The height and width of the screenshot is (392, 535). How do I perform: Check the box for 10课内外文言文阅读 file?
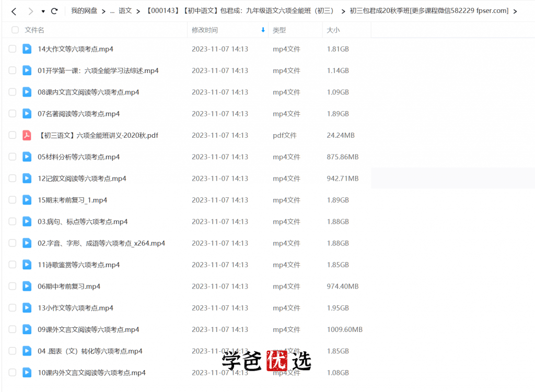click(x=13, y=373)
